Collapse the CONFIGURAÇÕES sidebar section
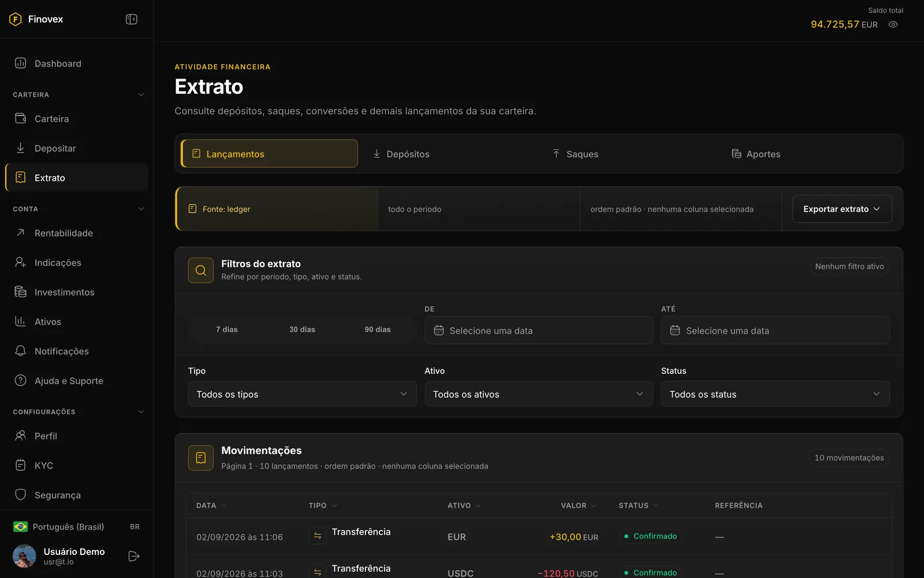Screen dimensions: 924x578 click(x=141, y=412)
